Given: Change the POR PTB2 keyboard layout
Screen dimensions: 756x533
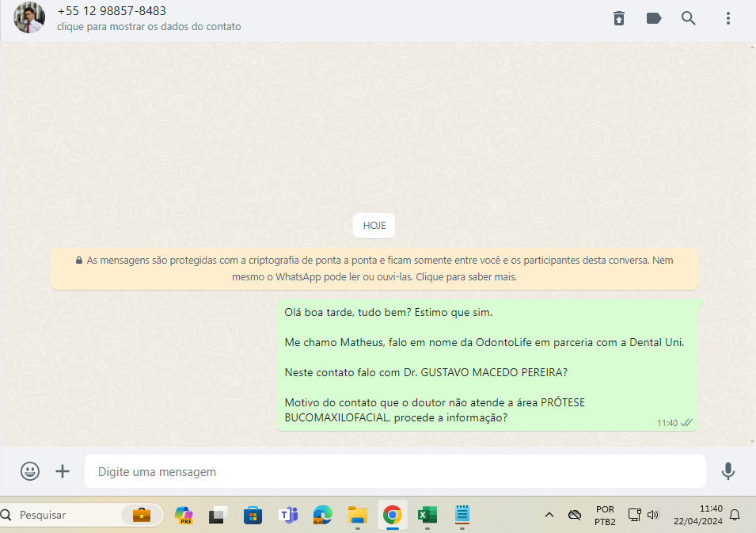Looking at the screenshot, I should point(605,515).
